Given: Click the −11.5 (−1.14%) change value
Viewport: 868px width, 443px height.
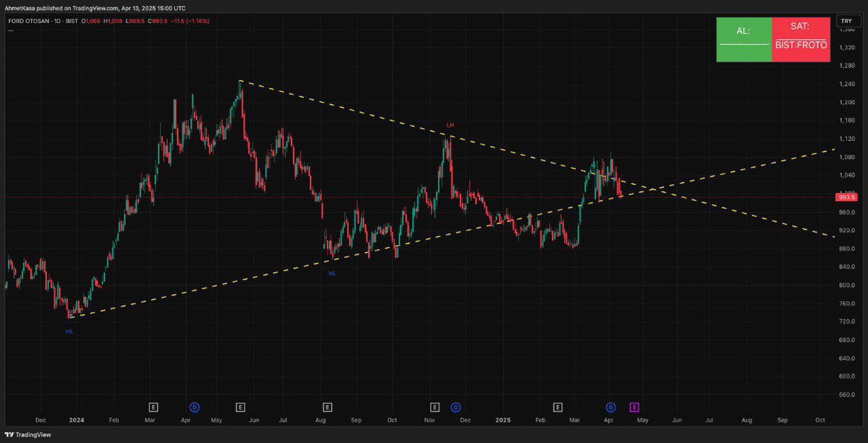Looking at the screenshot, I should (x=190, y=21).
